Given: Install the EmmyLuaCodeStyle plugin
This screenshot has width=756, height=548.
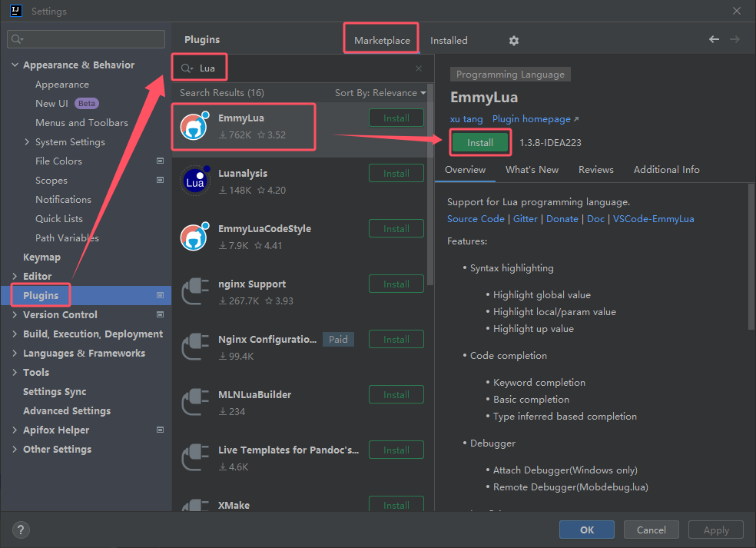Looking at the screenshot, I should pyautogui.click(x=396, y=229).
